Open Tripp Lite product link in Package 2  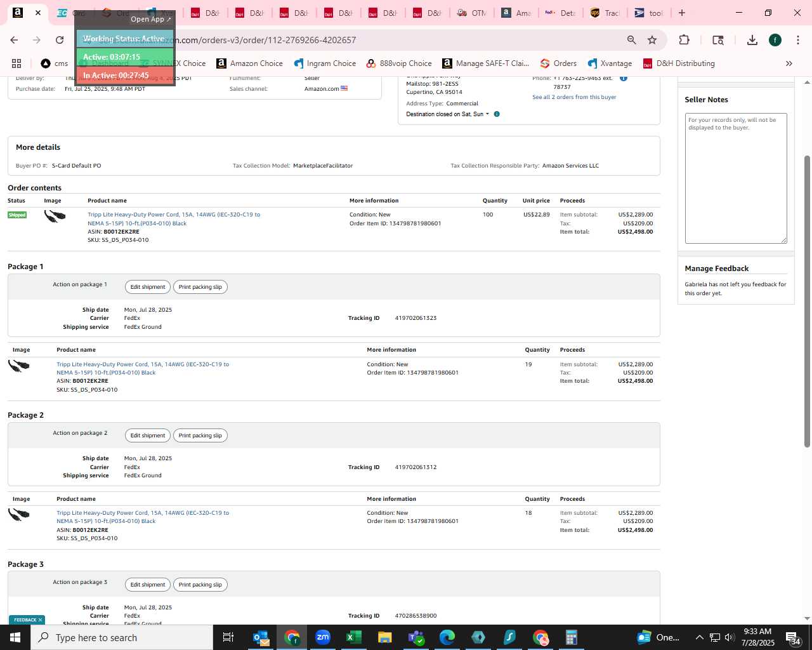coord(143,517)
